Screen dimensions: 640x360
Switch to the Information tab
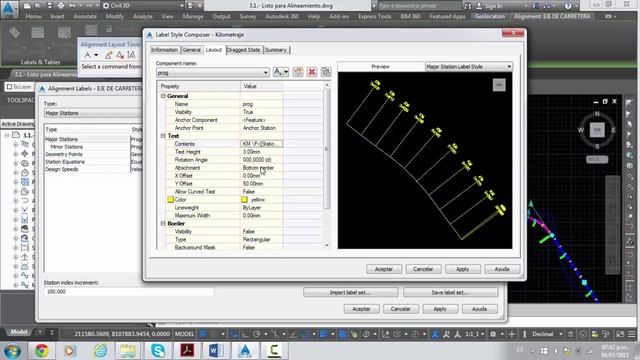164,50
